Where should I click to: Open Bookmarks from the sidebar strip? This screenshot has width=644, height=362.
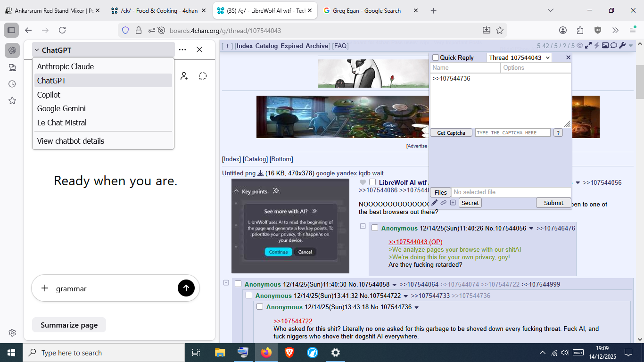coord(12,100)
